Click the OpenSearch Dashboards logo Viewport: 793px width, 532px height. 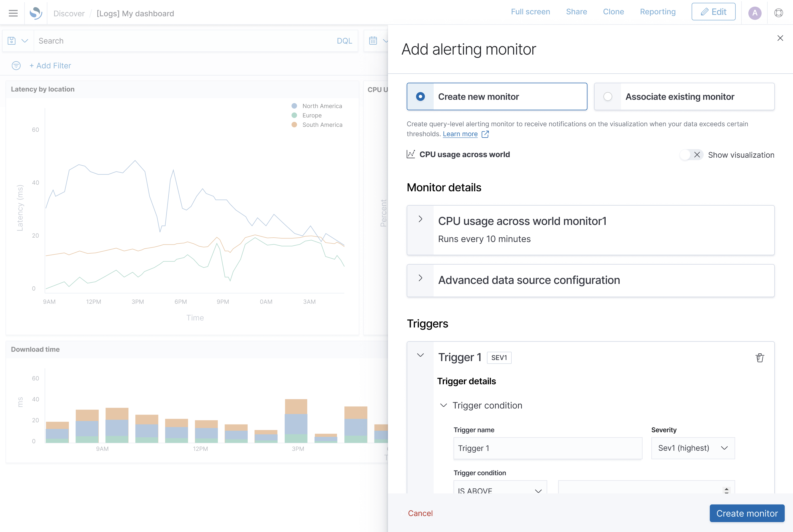(x=36, y=13)
